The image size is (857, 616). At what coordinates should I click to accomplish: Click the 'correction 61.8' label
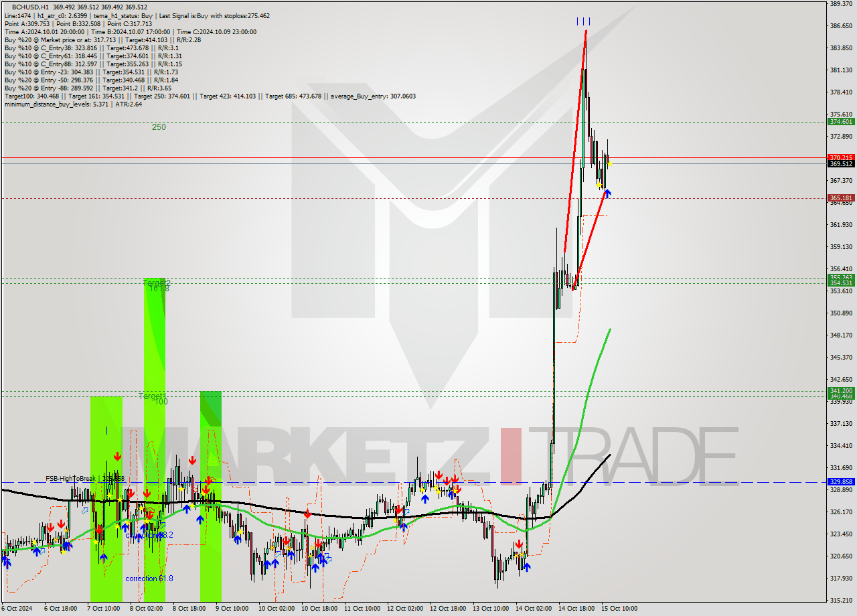[x=149, y=579]
